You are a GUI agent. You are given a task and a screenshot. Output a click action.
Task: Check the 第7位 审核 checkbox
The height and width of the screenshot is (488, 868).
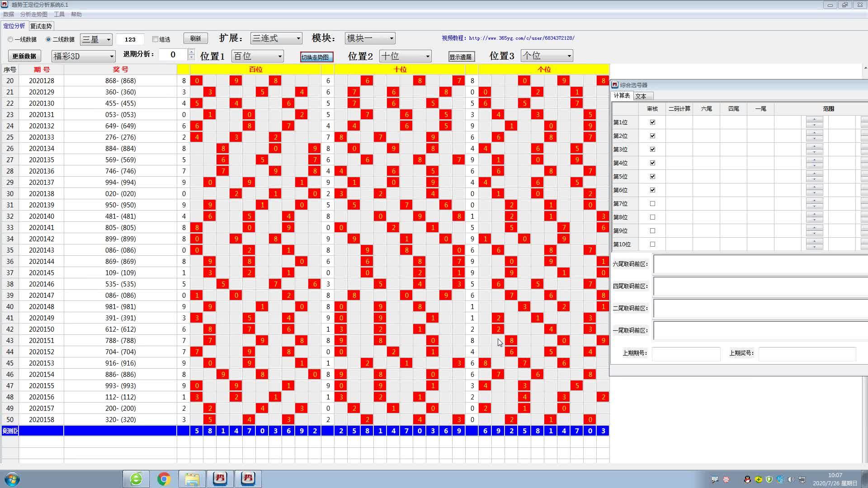pos(652,203)
